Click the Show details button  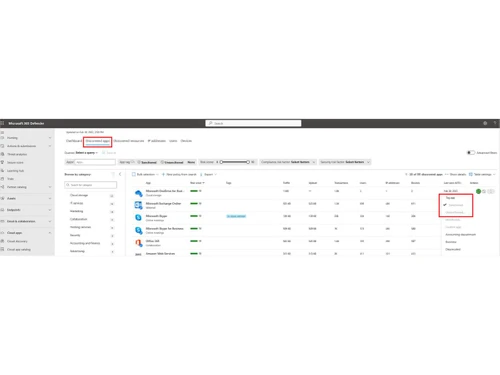click(x=455, y=174)
